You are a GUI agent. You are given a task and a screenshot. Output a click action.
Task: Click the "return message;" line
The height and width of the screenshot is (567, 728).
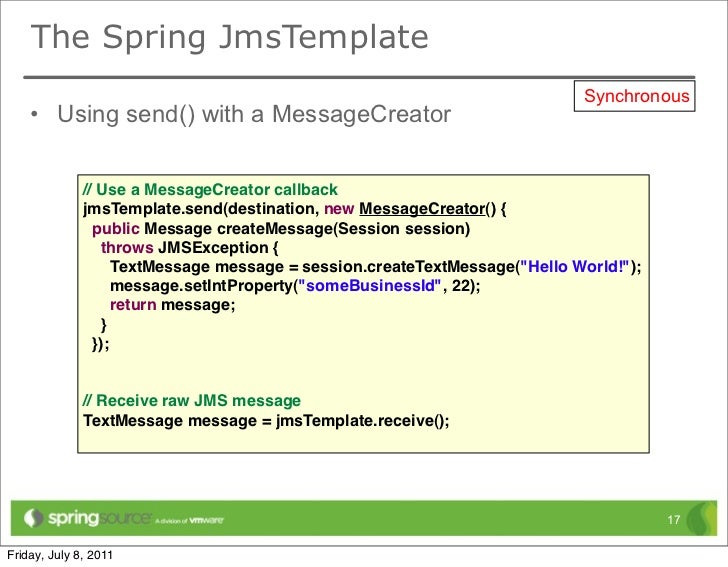tap(173, 305)
